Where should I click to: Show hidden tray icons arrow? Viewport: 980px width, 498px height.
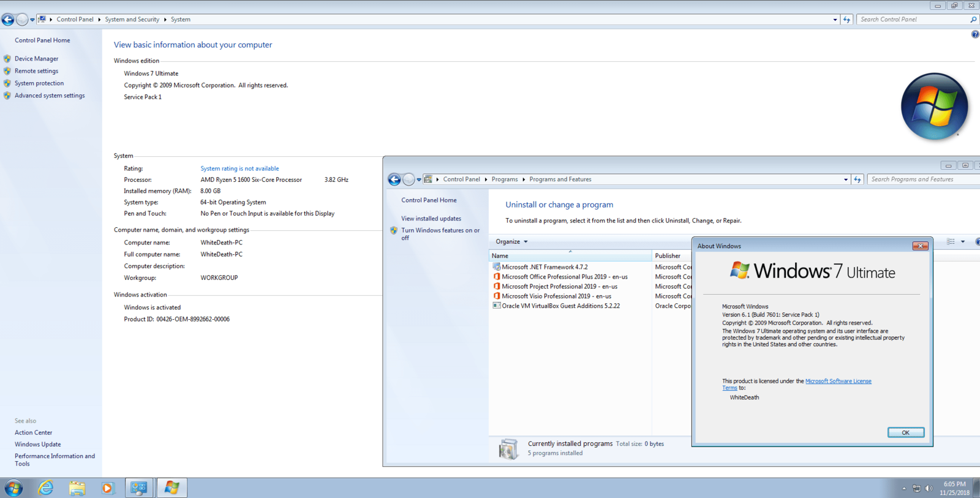[904, 488]
